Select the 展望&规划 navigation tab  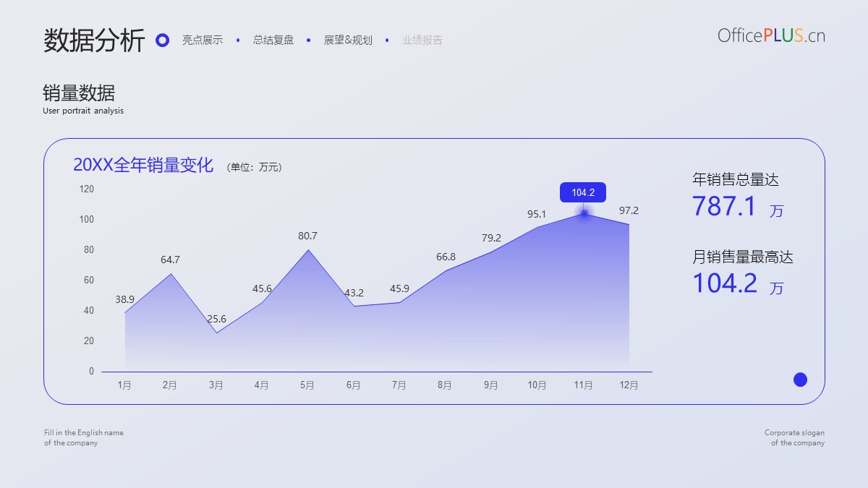pyautogui.click(x=348, y=40)
